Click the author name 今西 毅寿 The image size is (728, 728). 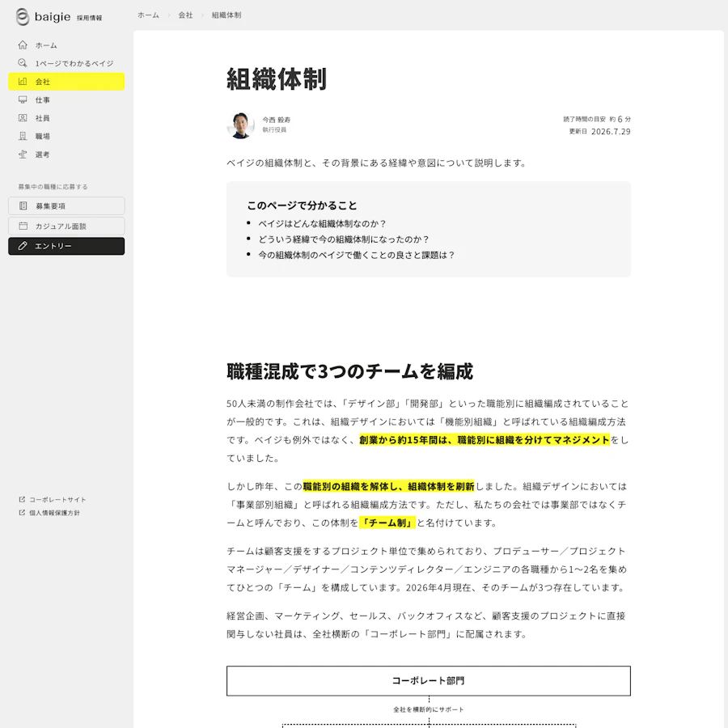point(277,120)
